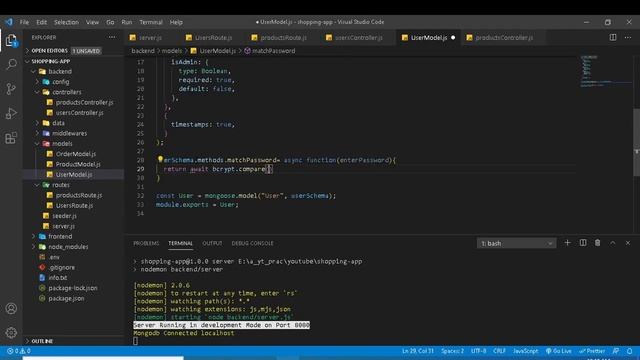Click the Explorer more actions ellipsis

pos(112,37)
